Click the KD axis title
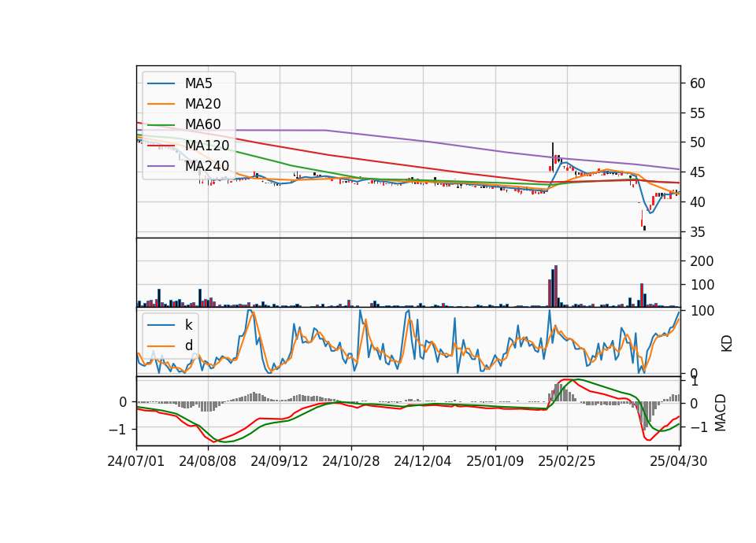 (727, 344)
